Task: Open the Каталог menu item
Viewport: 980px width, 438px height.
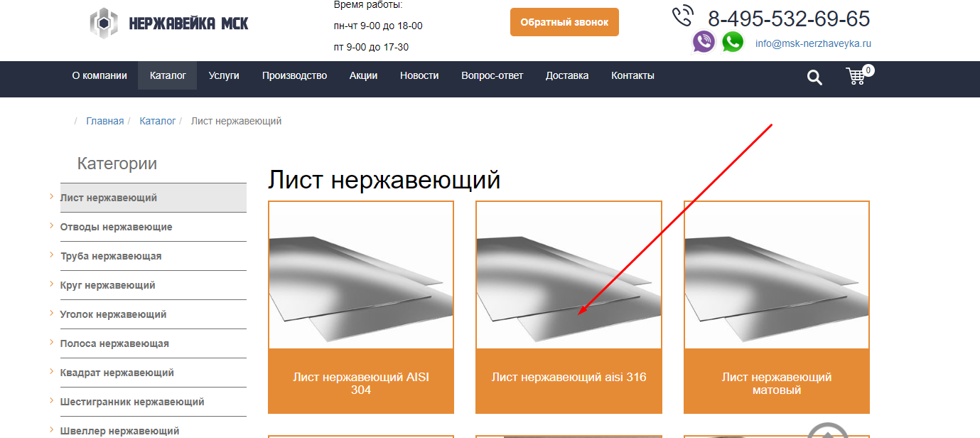Action: pyautogui.click(x=168, y=75)
